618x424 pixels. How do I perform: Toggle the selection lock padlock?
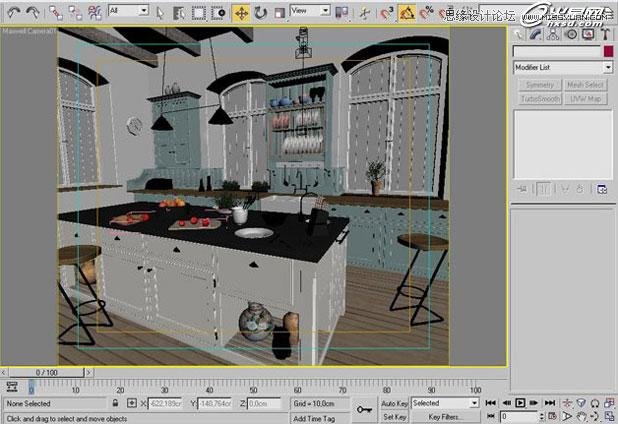point(117,403)
